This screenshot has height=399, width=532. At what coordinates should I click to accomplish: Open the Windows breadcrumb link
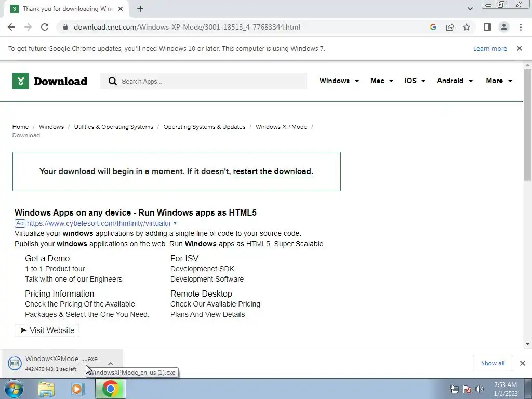[x=51, y=127]
